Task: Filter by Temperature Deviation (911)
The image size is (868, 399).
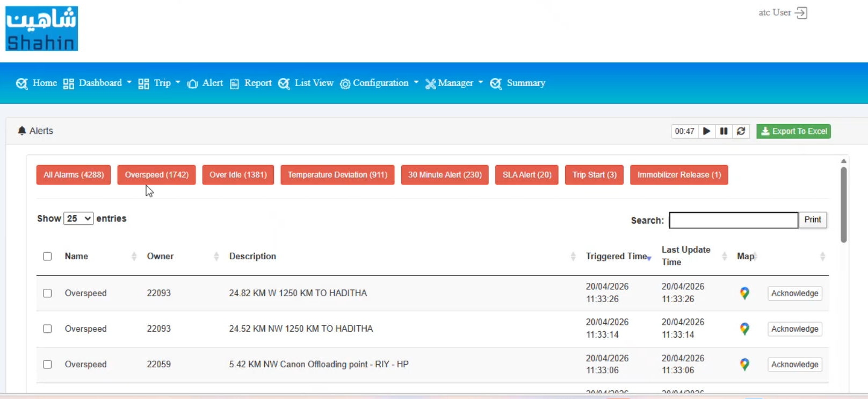Action: pos(337,175)
